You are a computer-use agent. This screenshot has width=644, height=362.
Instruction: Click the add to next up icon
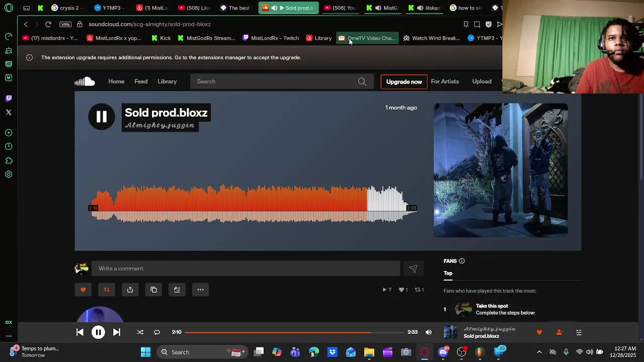click(177, 290)
